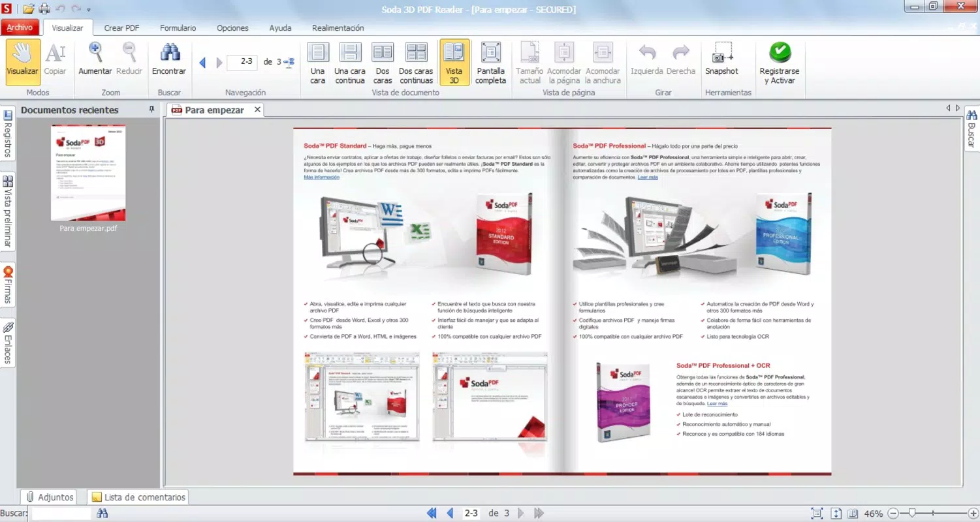This screenshot has height=522, width=980.
Task: Click the zoom in plus button
Action: (973, 514)
